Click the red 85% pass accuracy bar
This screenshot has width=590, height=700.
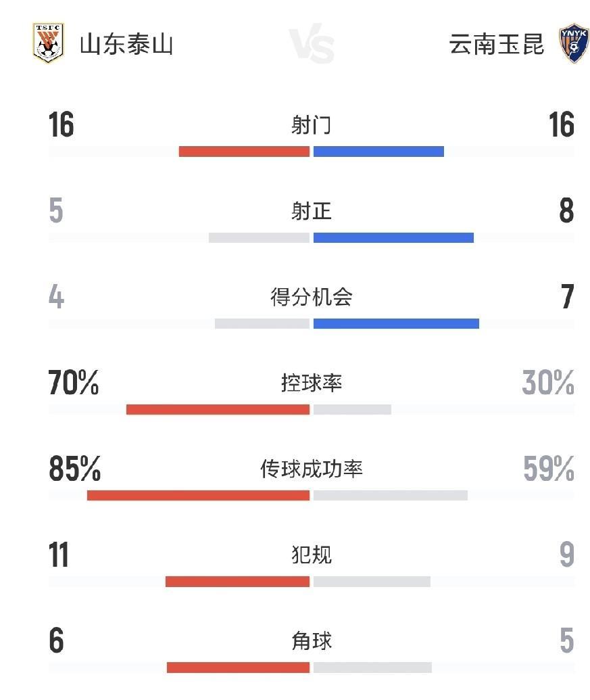click(198, 495)
